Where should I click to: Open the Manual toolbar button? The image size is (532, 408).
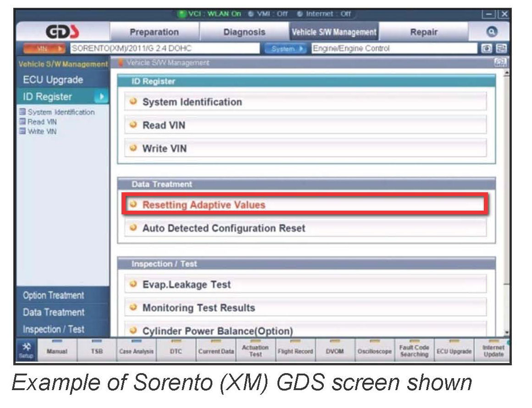57,351
